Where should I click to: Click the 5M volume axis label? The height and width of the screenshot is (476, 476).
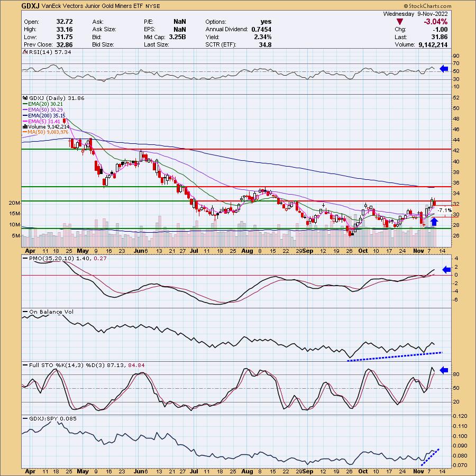pos(16,235)
